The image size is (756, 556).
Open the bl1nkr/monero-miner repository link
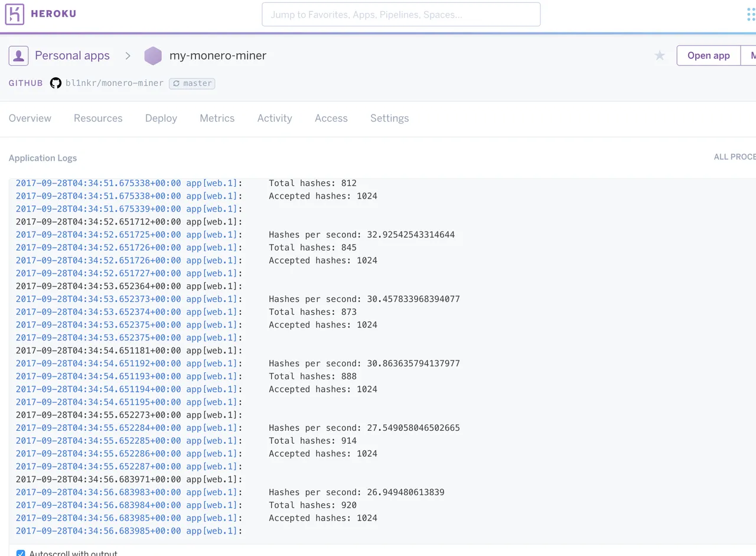[115, 83]
